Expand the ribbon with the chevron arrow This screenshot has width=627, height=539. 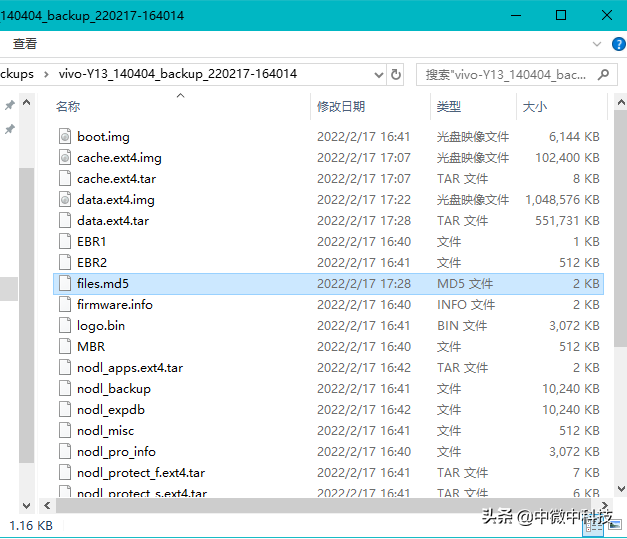coord(597,44)
